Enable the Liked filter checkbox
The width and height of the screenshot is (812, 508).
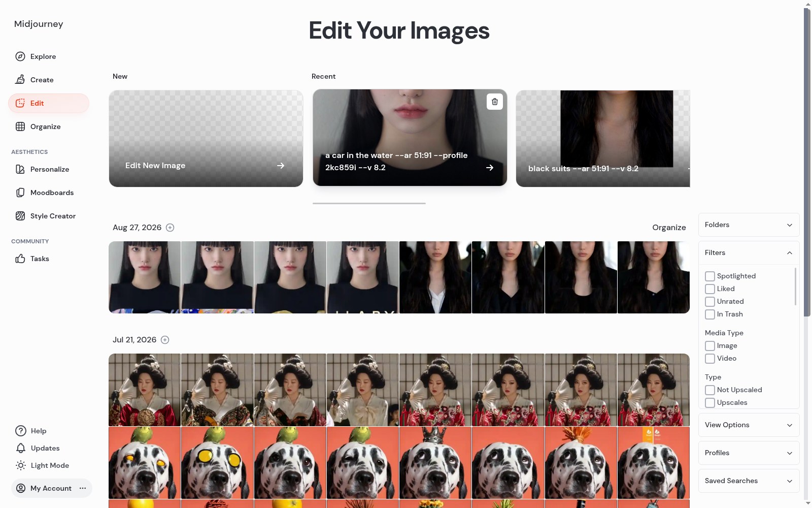[x=710, y=289]
